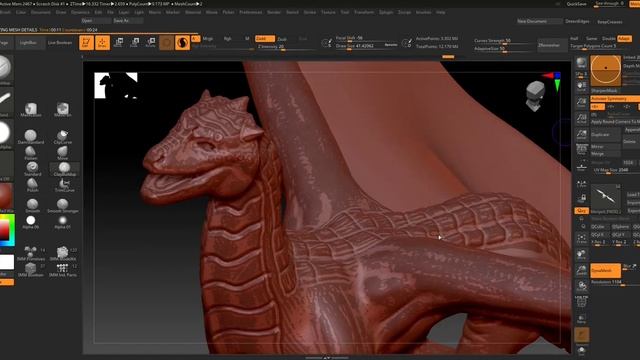Select the Standard brush
The width and height of the screenshot is (640, 360).
(x=32, y=169)
